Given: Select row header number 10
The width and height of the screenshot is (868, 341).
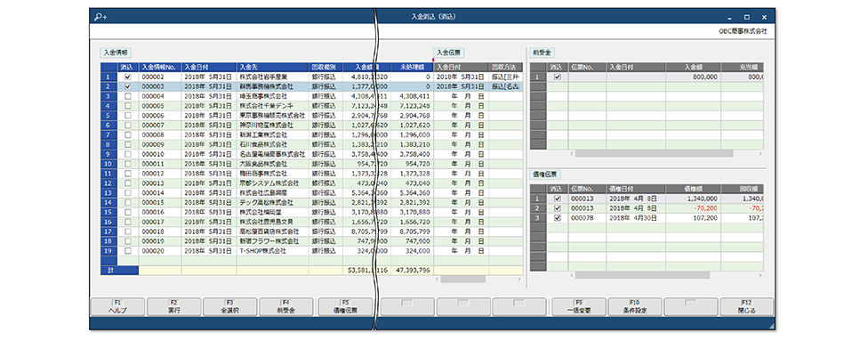Looking at the screenshot, I should [x=108, y=164].
